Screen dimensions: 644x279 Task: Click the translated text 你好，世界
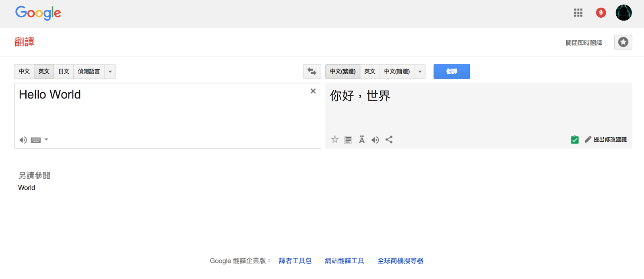point(360,96)
